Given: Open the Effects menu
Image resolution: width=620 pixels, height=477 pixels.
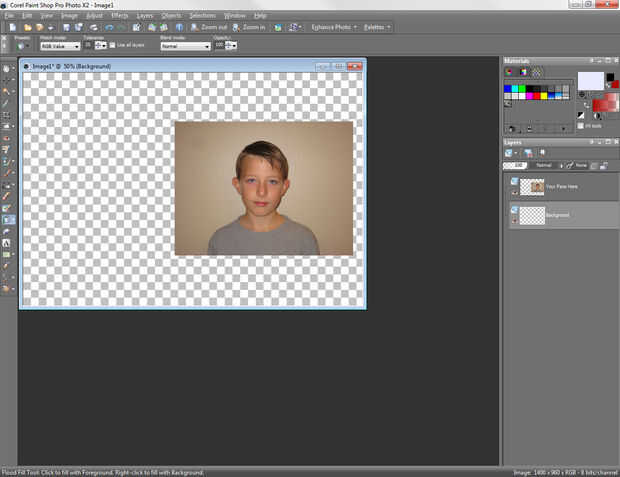Looking at the screenshot, I should pos(119,16).
